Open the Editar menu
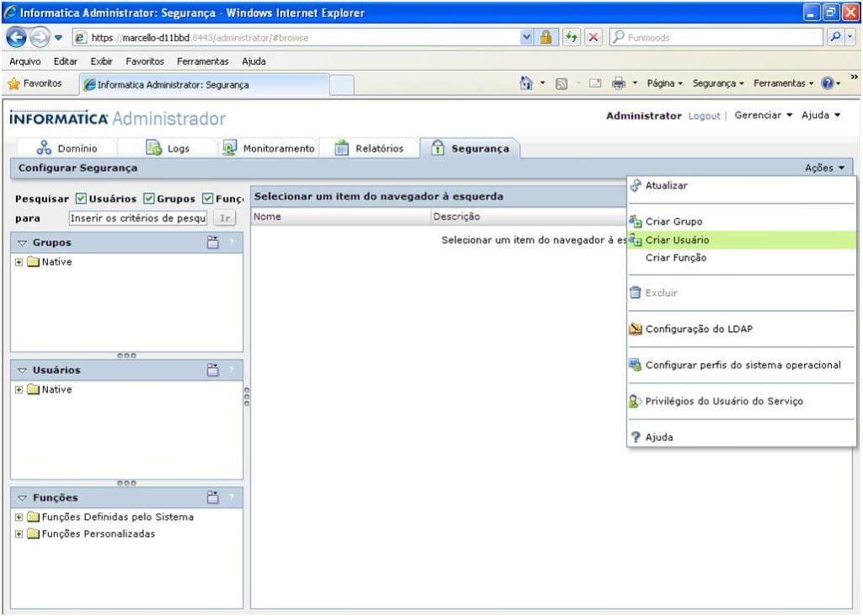 [66, 62]
